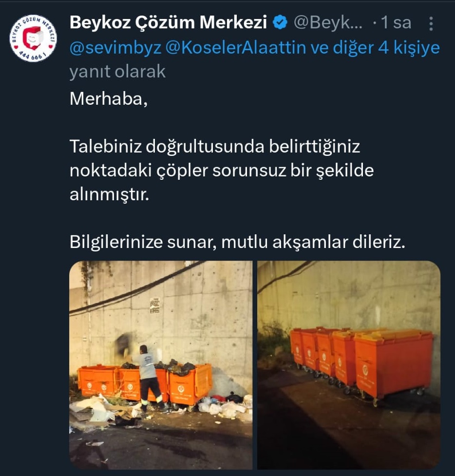The width and height of the screenshot is (455, 476).
Task: Click the yanıt olarak reply label
Action: 117,72
